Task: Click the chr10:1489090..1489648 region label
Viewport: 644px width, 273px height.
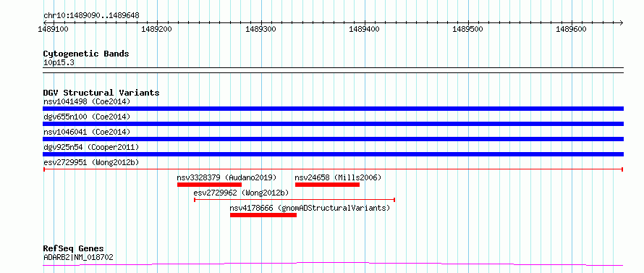Action: pos(91,15)
